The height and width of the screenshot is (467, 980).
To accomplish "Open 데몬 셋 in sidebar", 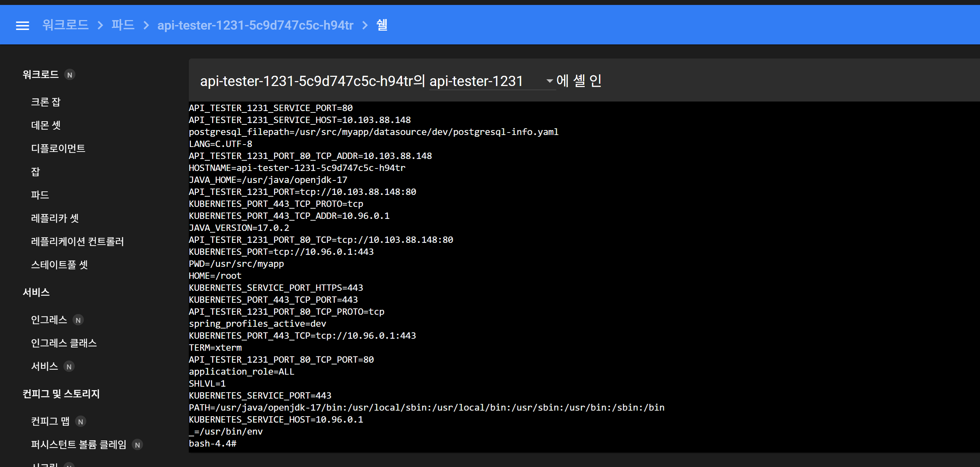I will point(46,125).
